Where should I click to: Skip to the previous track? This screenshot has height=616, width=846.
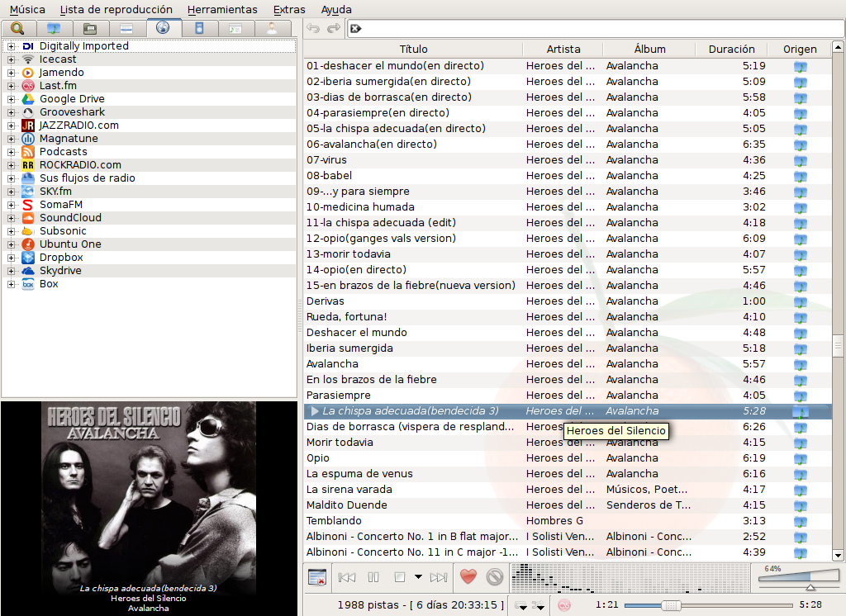[x=347, y=577]
